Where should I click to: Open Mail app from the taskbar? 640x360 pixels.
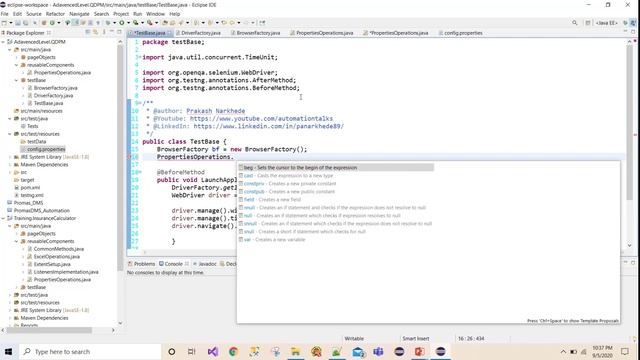coord(358,351)
